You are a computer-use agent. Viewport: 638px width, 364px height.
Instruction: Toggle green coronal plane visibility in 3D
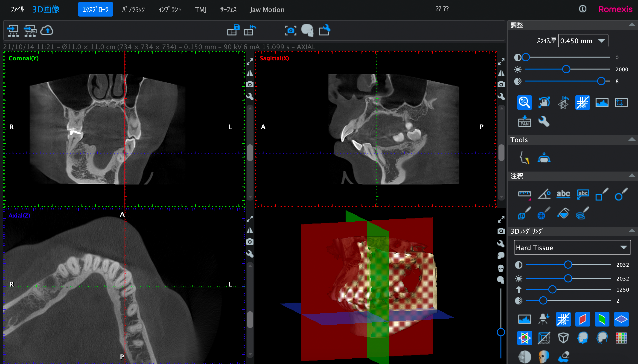click(602, 319)
